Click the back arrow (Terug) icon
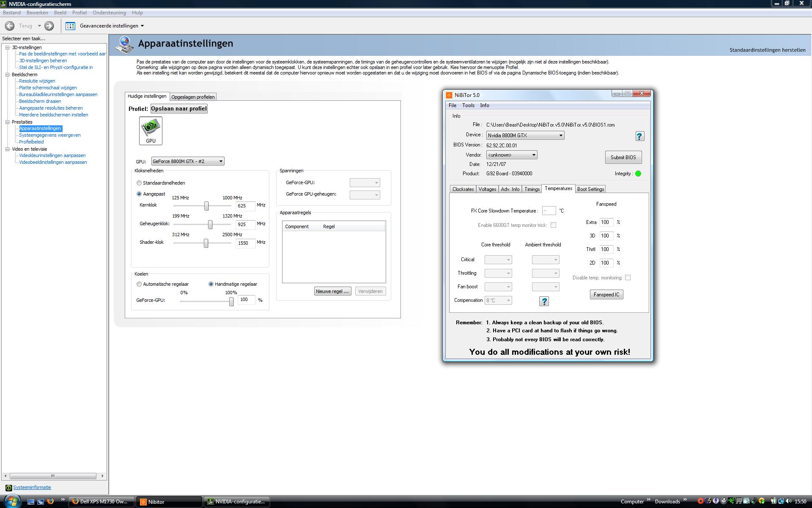812x508 pixels. tap(9, 26)
